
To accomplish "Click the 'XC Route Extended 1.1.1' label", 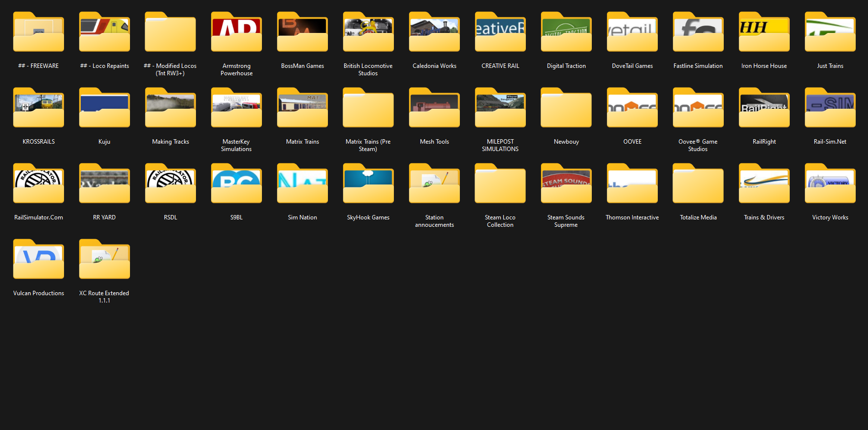I will (104, 297).
